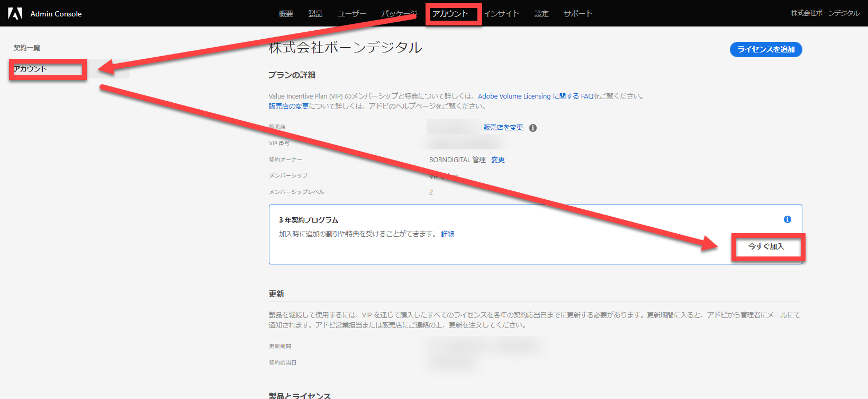Select 契約一覧 in the sidebar

(27, 48)
